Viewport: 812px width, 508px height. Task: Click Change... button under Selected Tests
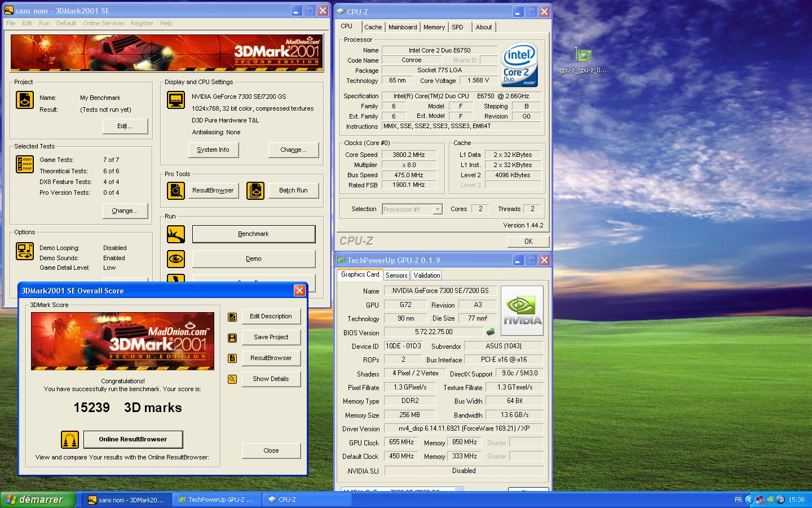125,211
